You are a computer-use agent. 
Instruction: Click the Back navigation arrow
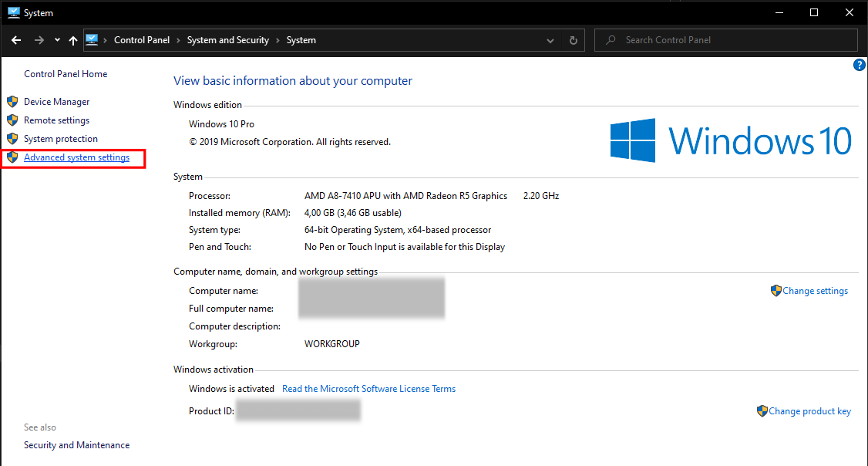[16, 40]
